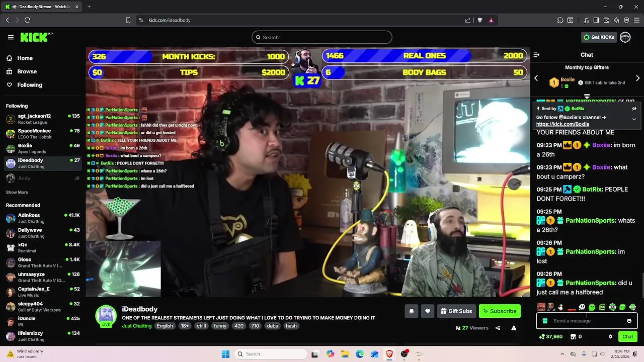Open the Kick hamburger sidebar menu
The width and height of the screenshot is (644, 362).
(x=11, y=37)
